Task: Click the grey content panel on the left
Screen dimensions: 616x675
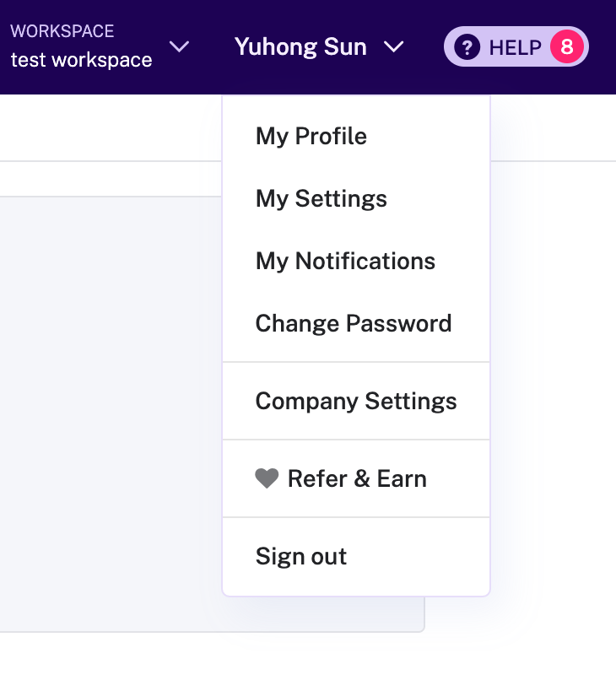Action: tap(110, 413)
